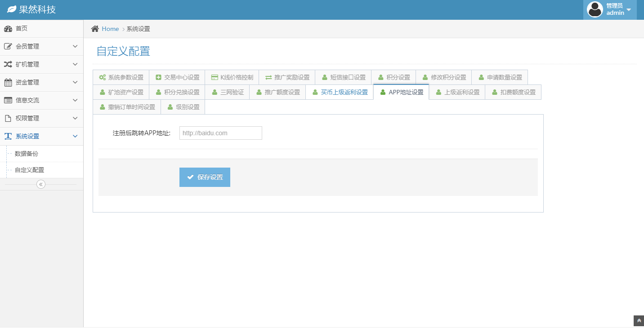Screen dimensions: 644x328
Task: Collapse the sidebar with the double-arrow button
Action: pos(41,184)
